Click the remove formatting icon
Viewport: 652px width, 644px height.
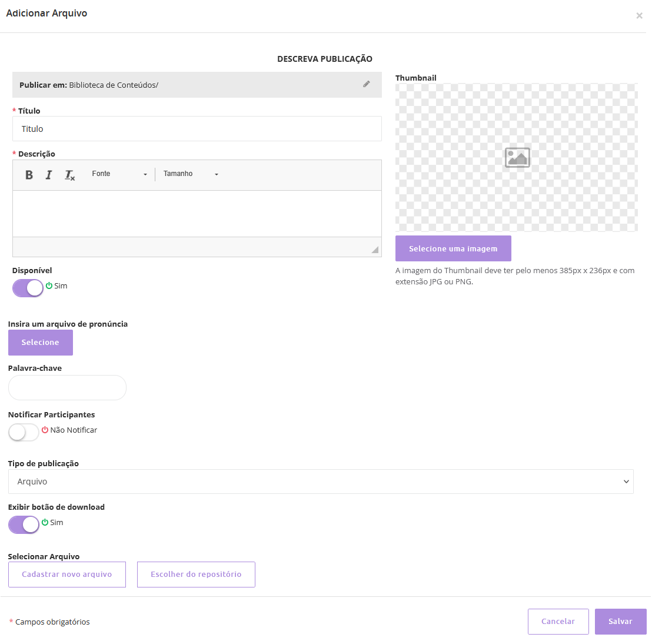tap(69, 175)
